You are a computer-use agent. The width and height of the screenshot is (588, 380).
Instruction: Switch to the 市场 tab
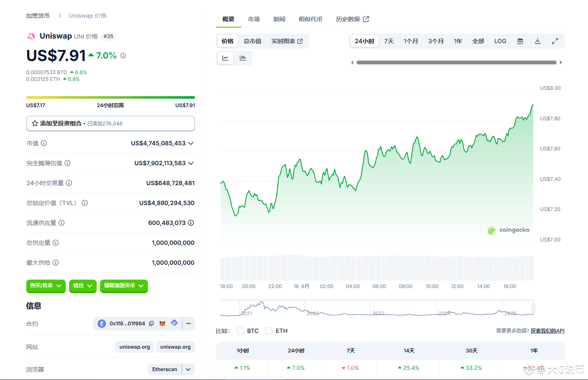tap(254, 19)
